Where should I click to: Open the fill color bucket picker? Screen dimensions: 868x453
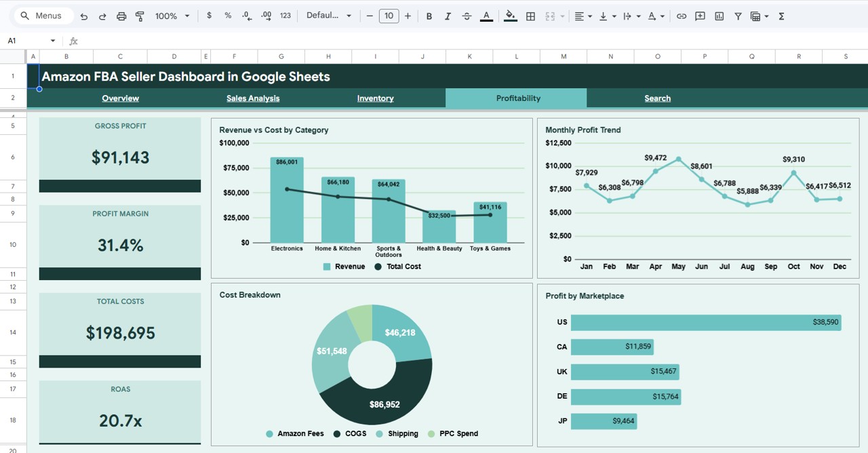click(x=511, y=16)
